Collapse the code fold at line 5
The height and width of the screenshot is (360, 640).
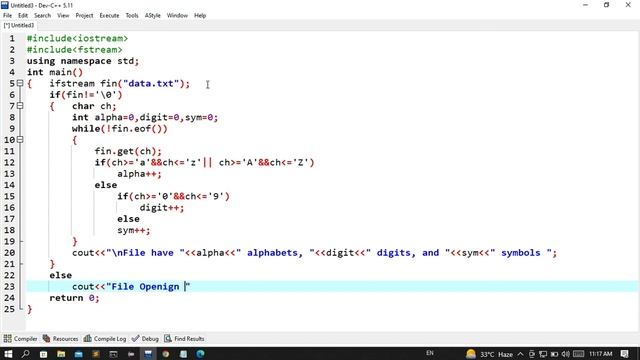coord(20,83)
